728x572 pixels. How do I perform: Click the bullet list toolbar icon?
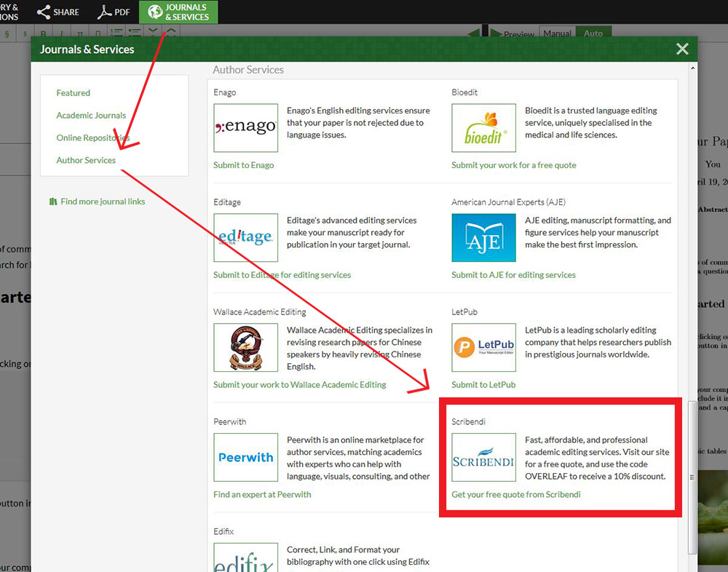click(135, 33)
